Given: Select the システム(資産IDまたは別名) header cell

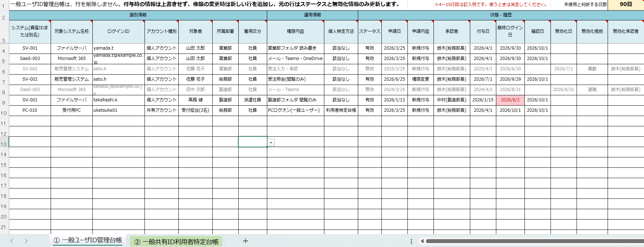Looking at the screenshot, I should click(30, 31).
